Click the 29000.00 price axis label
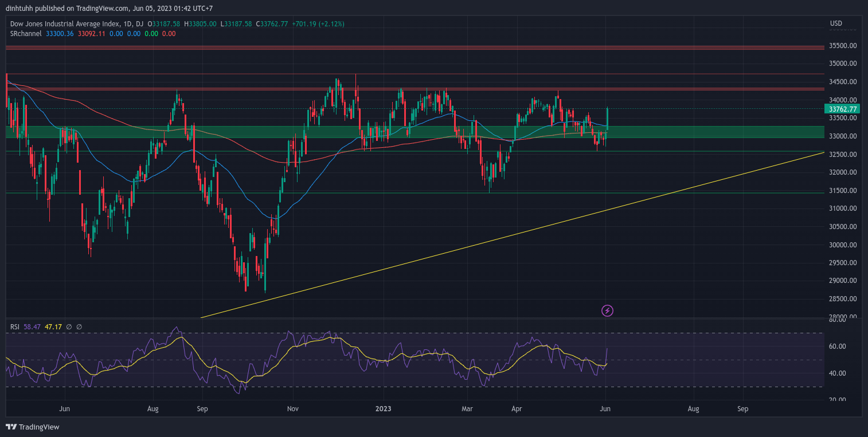 coord(843,281)
